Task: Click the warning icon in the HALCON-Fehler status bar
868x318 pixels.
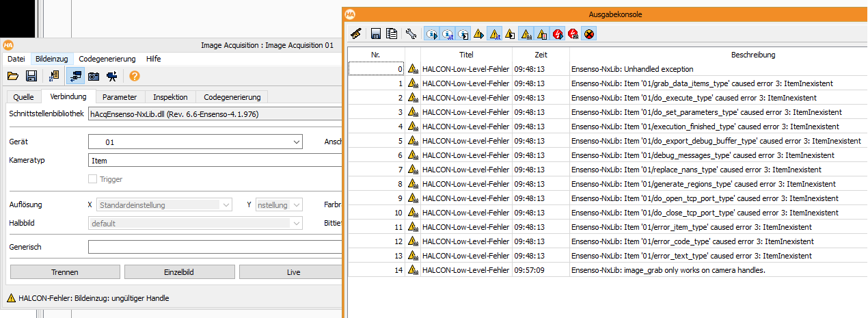Action: tap(11, 298)
